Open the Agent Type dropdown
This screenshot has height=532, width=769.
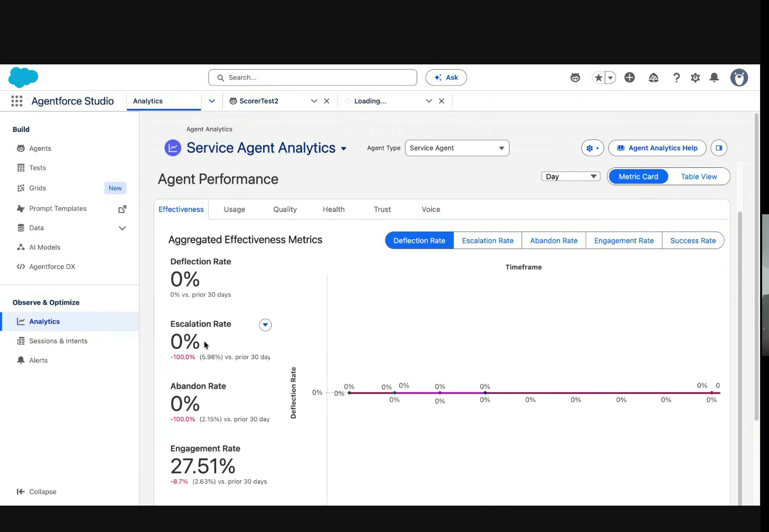457,148
